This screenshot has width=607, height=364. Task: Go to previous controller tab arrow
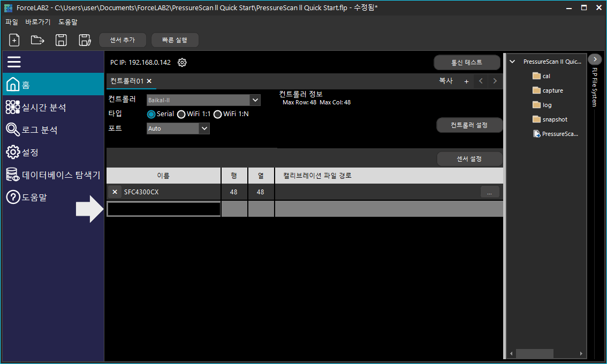click(481, 81)
